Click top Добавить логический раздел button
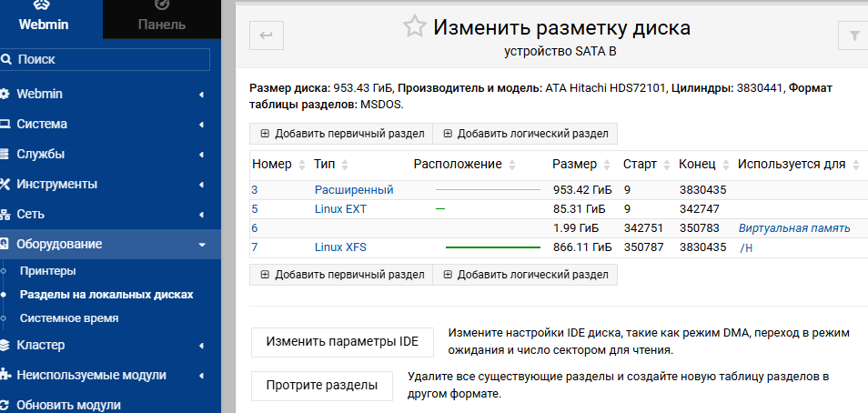868x413 pixels. point(525,134)
